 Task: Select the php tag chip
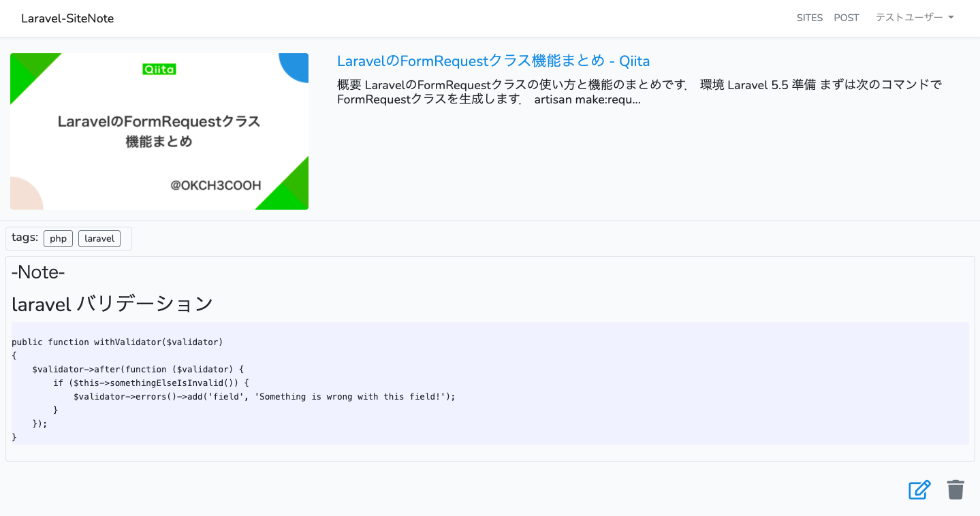pos(58,238)
